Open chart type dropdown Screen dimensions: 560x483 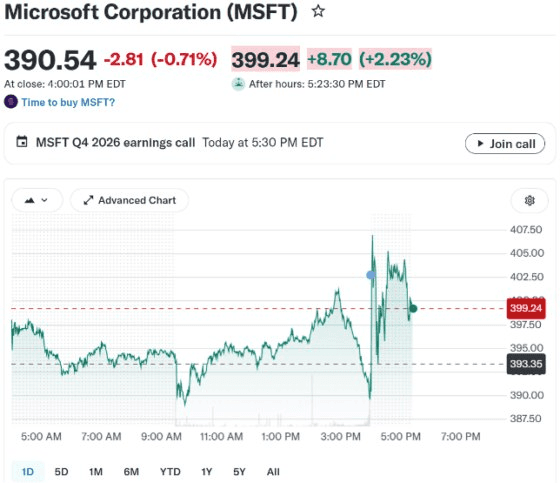[37, 200]
